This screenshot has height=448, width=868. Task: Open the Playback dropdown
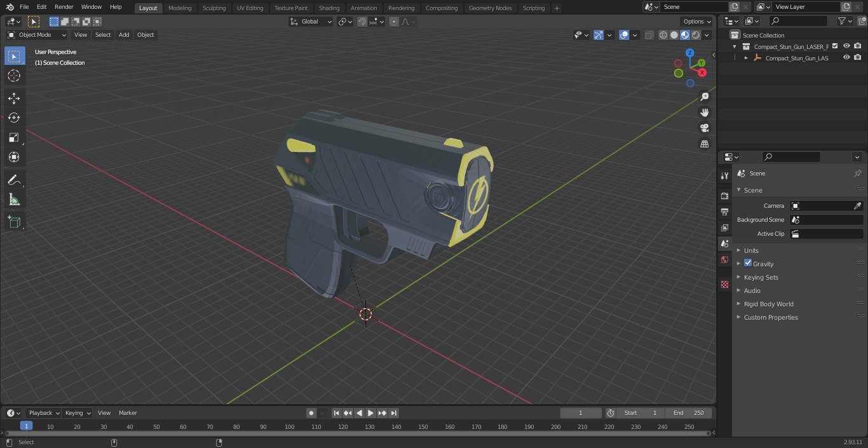[43, 413]
